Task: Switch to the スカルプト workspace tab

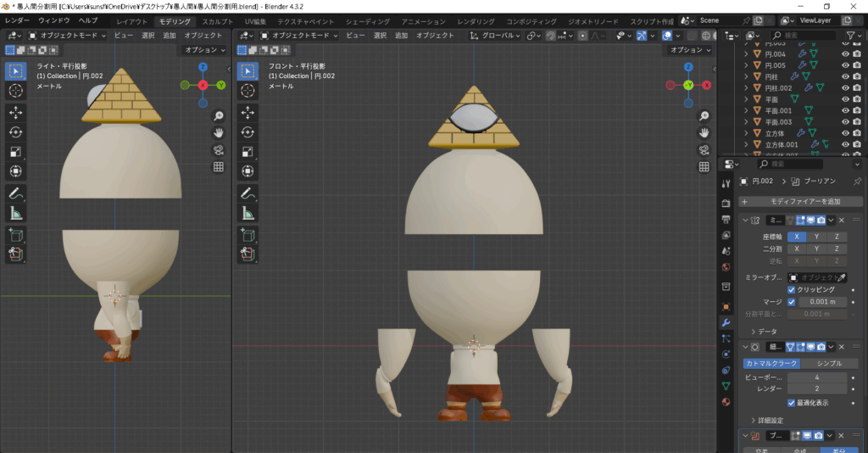Action: pos(218,20)
